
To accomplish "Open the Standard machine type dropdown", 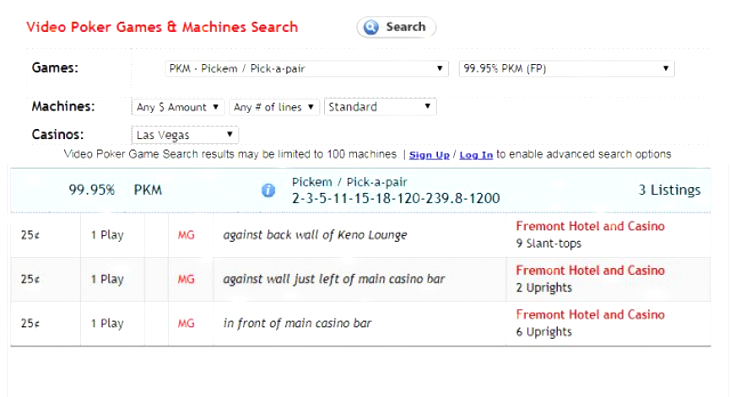I will (x=380, y=107).
